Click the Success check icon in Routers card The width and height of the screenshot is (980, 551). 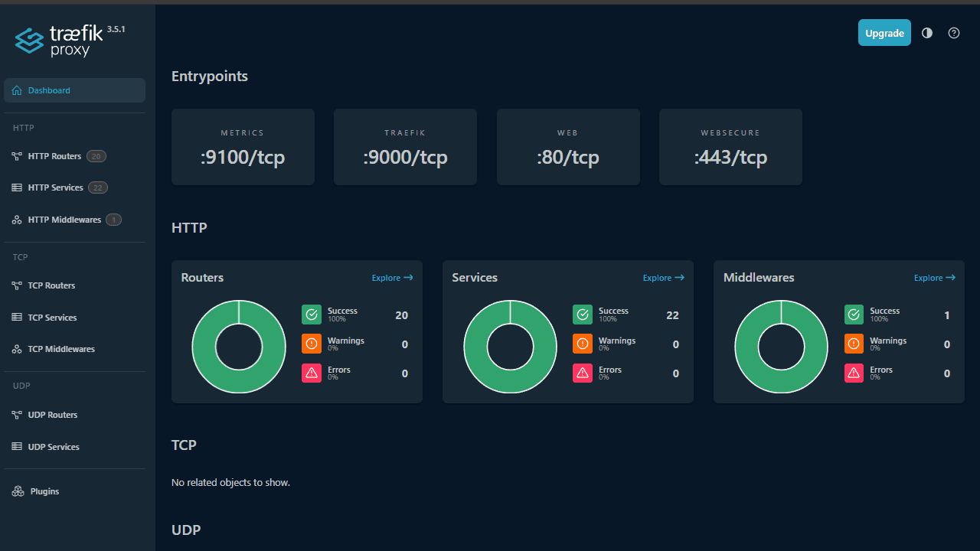[312, 314]
